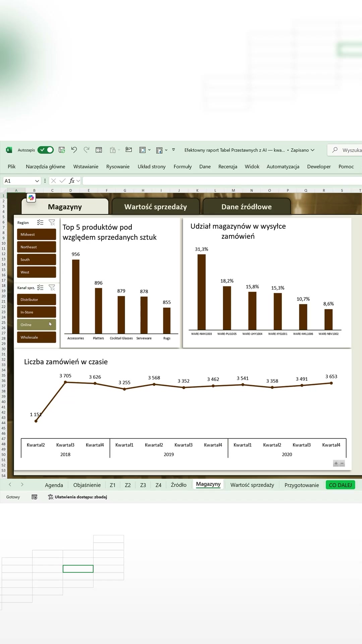Click the Copilot icon near cell B1

[x=31, y=198]
